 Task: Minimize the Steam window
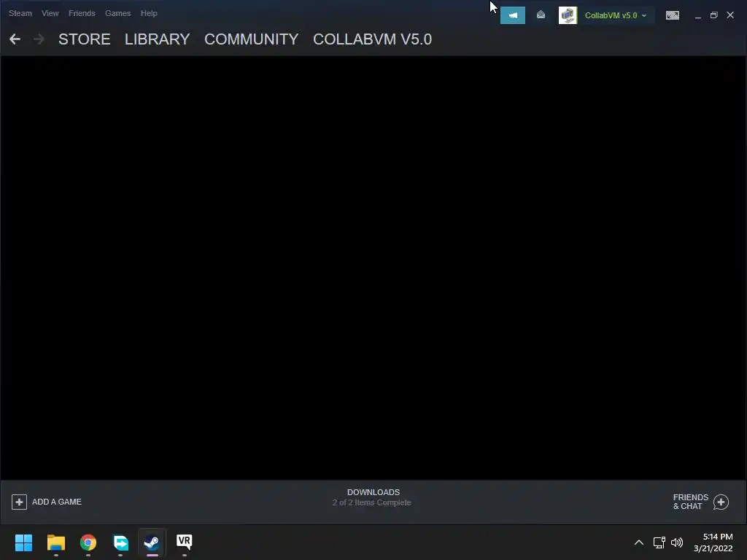point(698,15)
